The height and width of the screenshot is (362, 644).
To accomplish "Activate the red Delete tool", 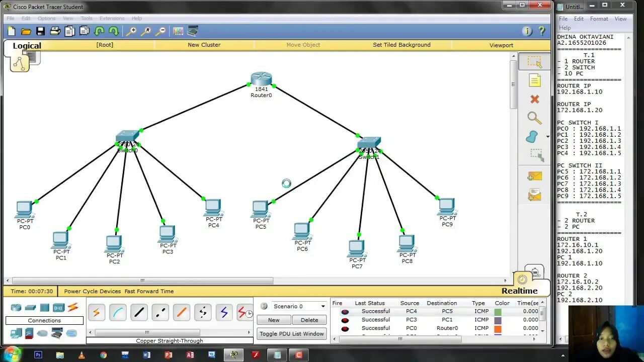I will tap(534, 100).
